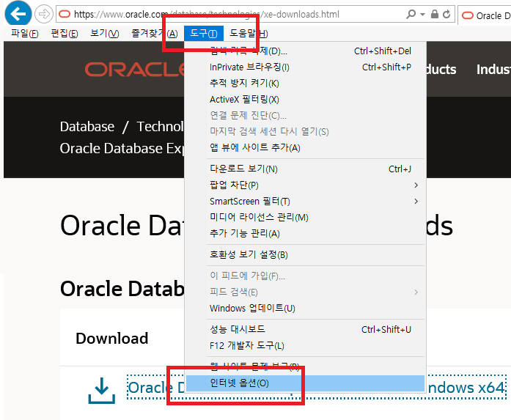This screenshot has height=420, width=511.
Task: Select 추적 방지 켜기(K)
Action: [306, 83]
